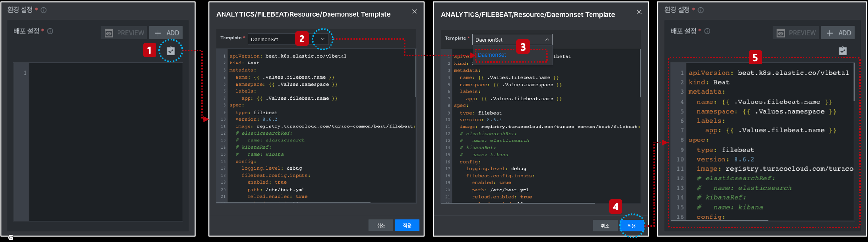
Task: Expand the Template dropdown chevron marked step 2
Action: point(322,39)
